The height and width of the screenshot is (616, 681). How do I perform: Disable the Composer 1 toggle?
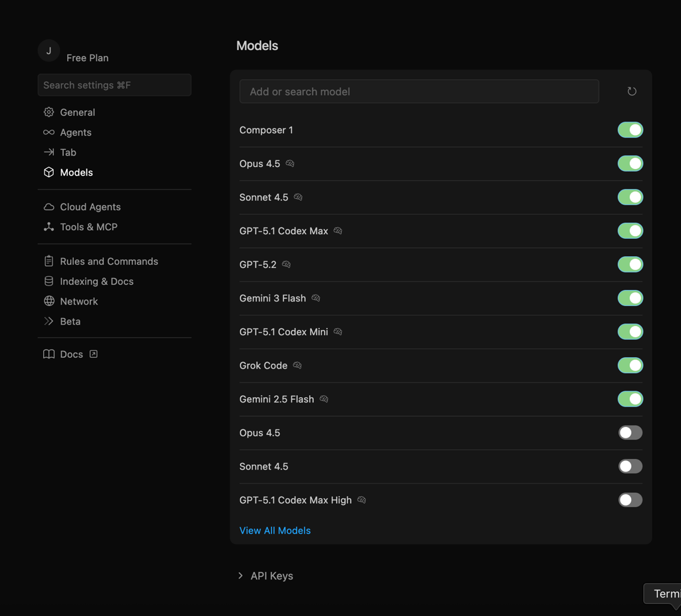(x=630, y=130)
